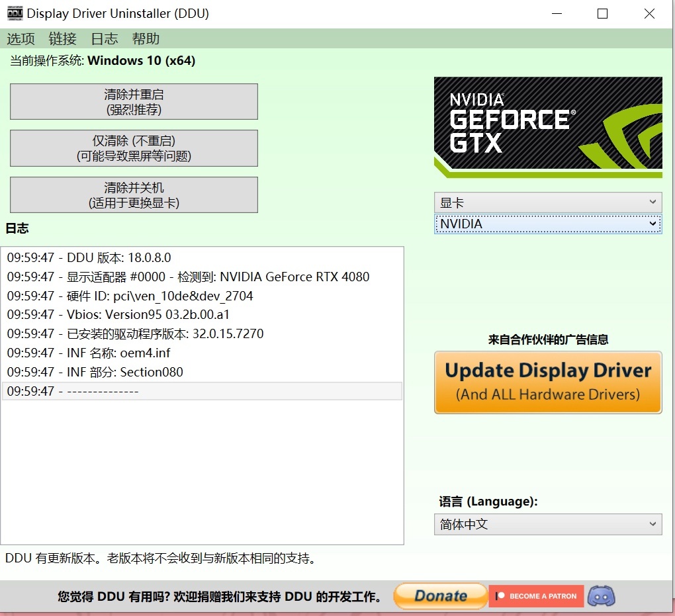Viewport: 675px width, 616px height.
Task: Select log line 硬件 ID pci\ven_10de&dev_2704
Action: [202, 296]
